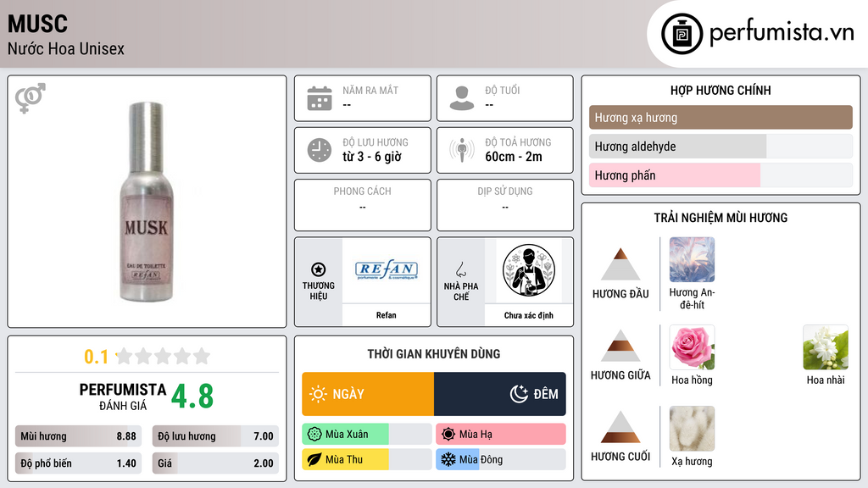Click the sun icon in the Ngày bar
The height and width of the screenshot is (488, 868).
[318, 394]
